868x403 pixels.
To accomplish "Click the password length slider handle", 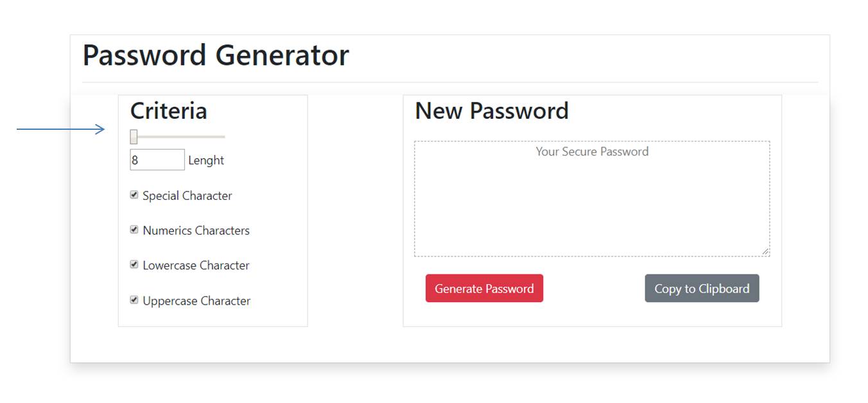I will point(134,136).
